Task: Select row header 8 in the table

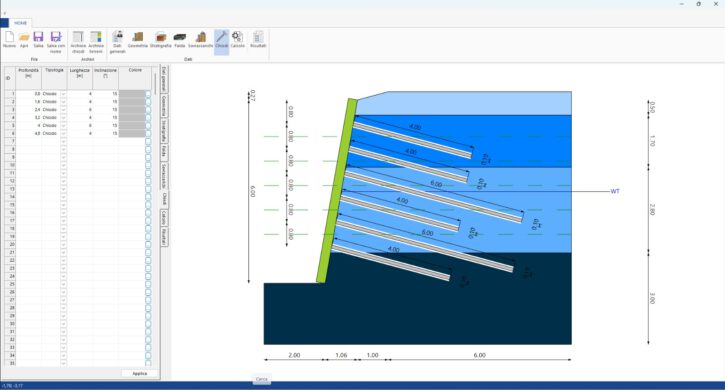Action: click(x=10, y=149)
